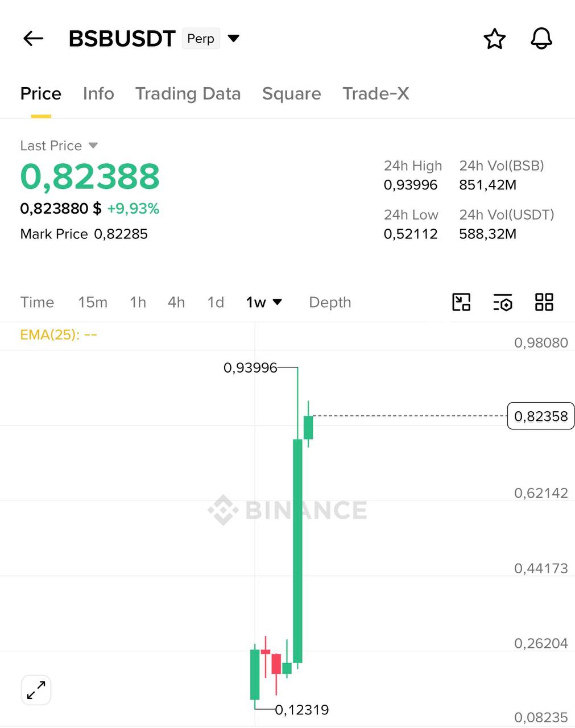Open the Trading Data tab
The height and width of the screenshot is (728, 575).
[188, 93]
